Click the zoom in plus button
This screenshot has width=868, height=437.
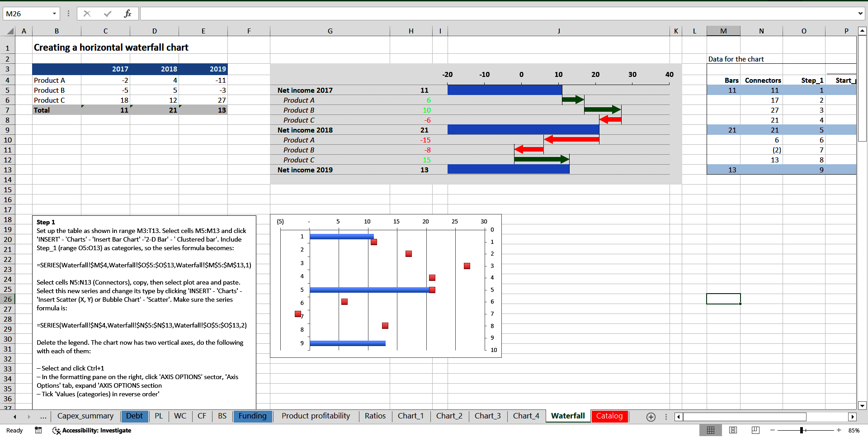(839, 430)
